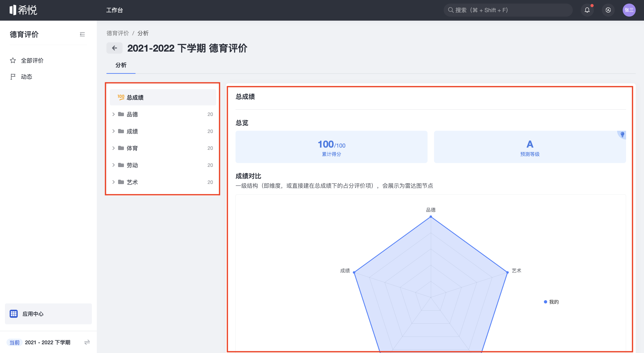Viewport: 644px width, 353px height.
Task: Click the 2021 - 2022 下学期 semester label
Action: pyautogui.click(x=48, y=342)
